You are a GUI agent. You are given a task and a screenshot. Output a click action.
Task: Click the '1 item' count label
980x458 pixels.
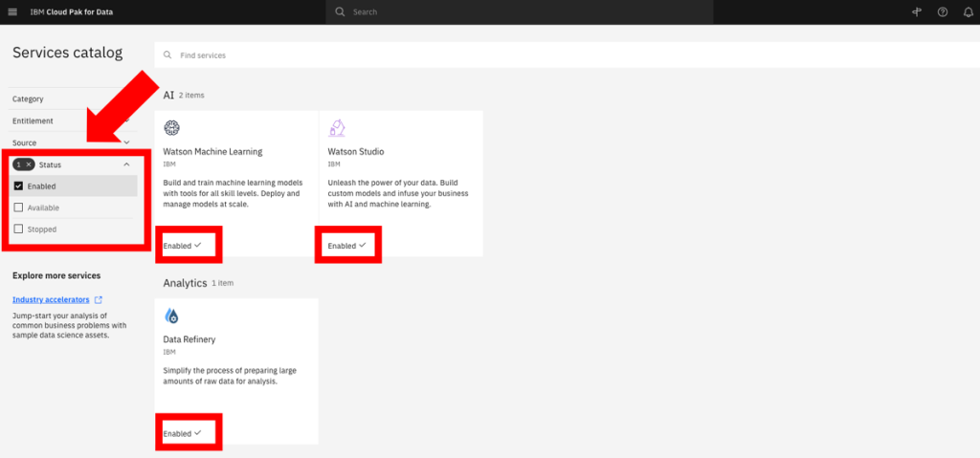222,283
